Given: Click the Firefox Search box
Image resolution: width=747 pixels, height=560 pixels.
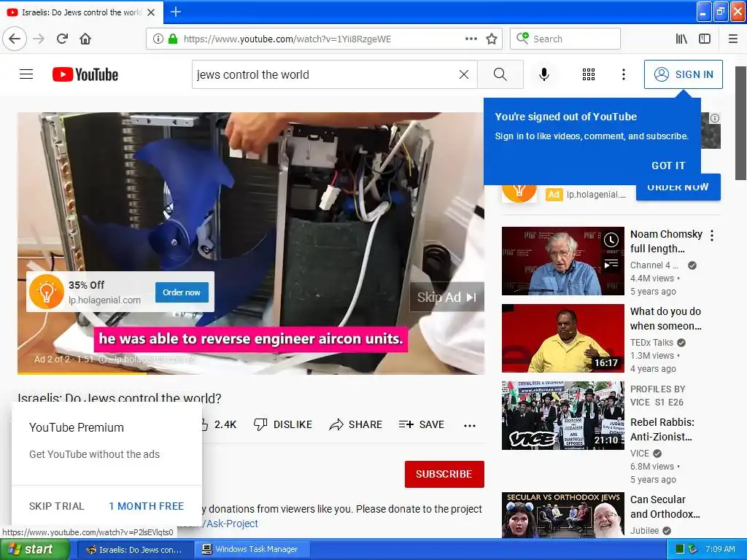Looking at the screenshot, I should (565, 39).
